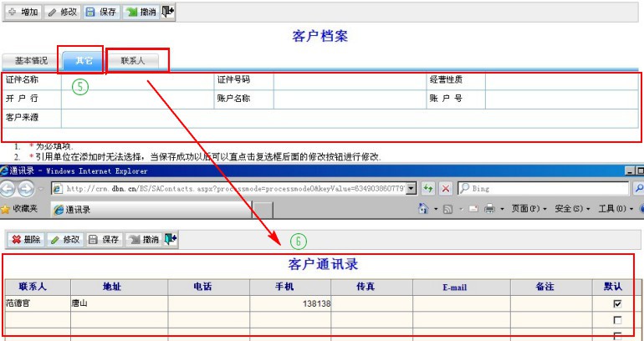Screen dimensions: 644x341
Task: Click the exit door icon in top toolbar
Action: [168, 12]
